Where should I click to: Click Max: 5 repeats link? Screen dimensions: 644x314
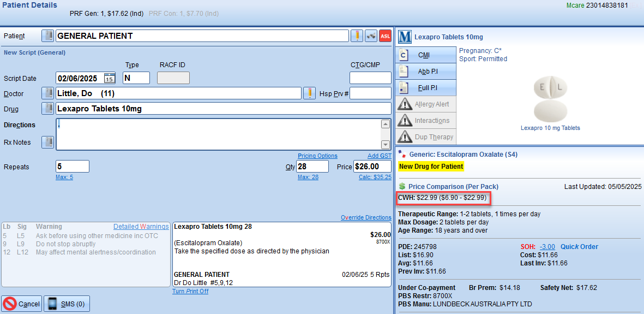click(x=64, y=177)
